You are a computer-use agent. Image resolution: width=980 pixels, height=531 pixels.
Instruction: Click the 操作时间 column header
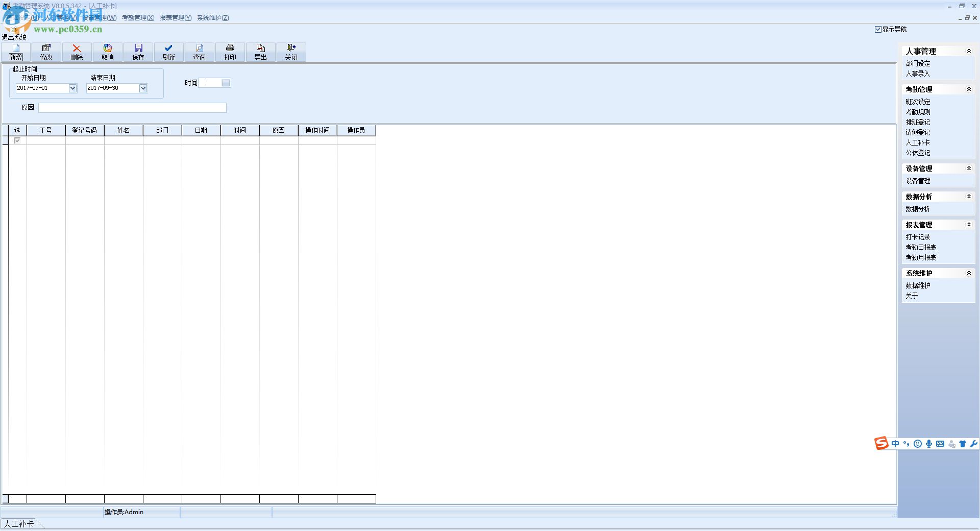coord(317,131)
